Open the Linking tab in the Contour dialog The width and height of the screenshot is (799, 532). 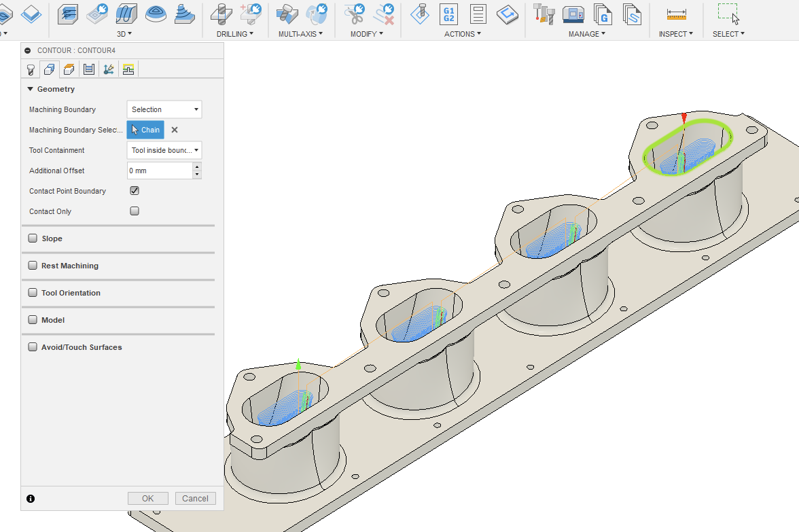(x=108, y=69)
